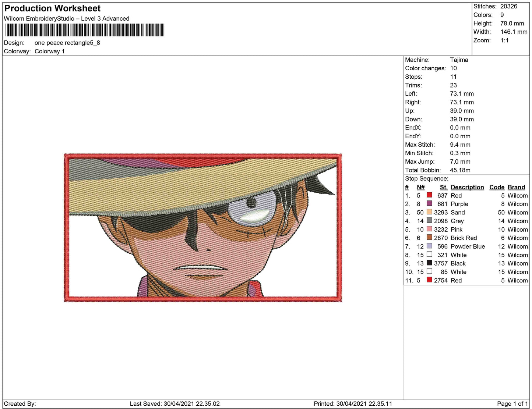
Task: Select the 'Sand' description text
Action: pyautogui.click(x=458, y=212)
